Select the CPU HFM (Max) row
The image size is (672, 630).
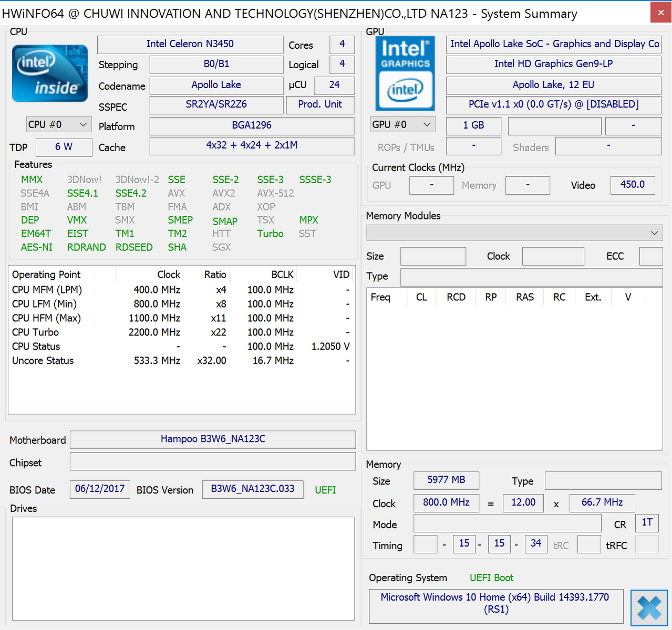pyautogui.click(x=181, y=318)
